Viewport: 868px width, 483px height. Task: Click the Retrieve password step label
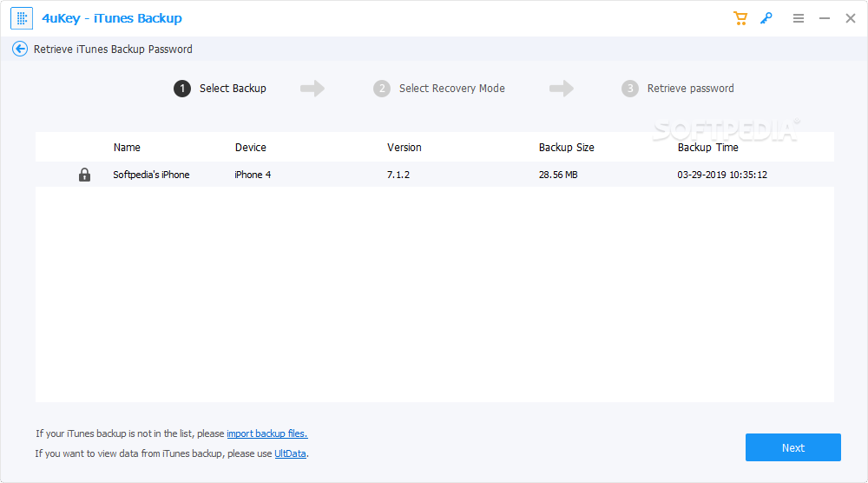point(690,89)
